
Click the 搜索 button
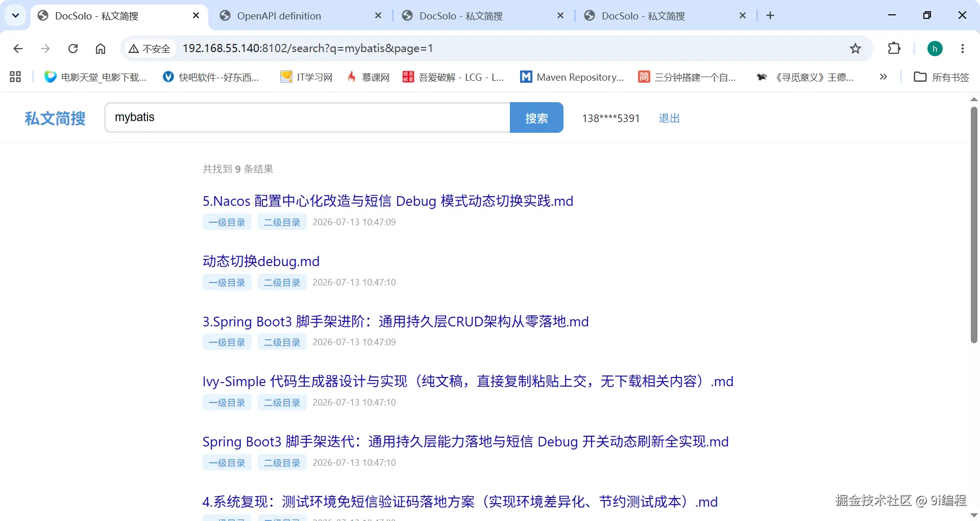pos(536,117)
